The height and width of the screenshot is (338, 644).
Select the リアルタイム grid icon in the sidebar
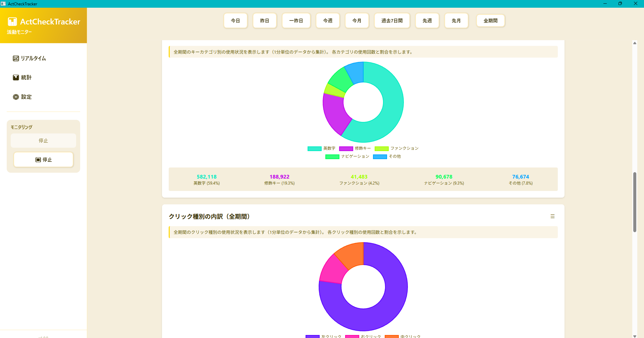point(16,58)
